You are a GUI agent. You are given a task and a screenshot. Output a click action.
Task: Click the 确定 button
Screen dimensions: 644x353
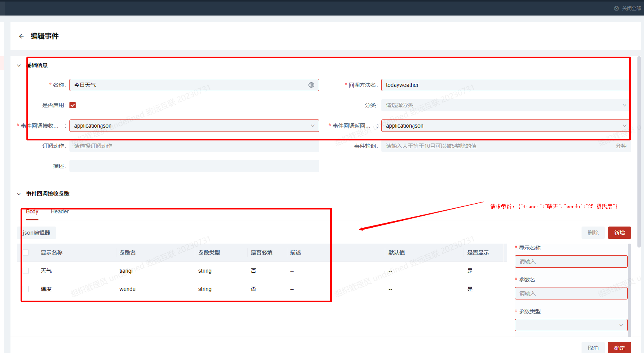pos(619,348)
